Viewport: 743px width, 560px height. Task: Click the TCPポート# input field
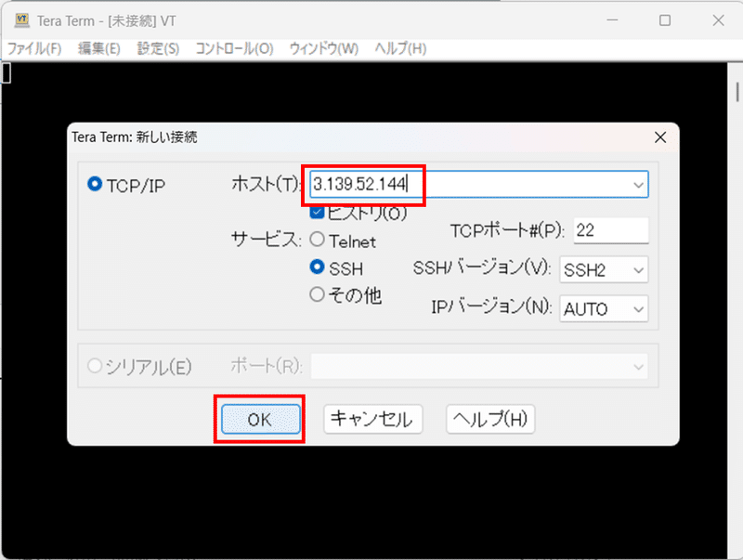pyautogui.click(x=611, y=230)
